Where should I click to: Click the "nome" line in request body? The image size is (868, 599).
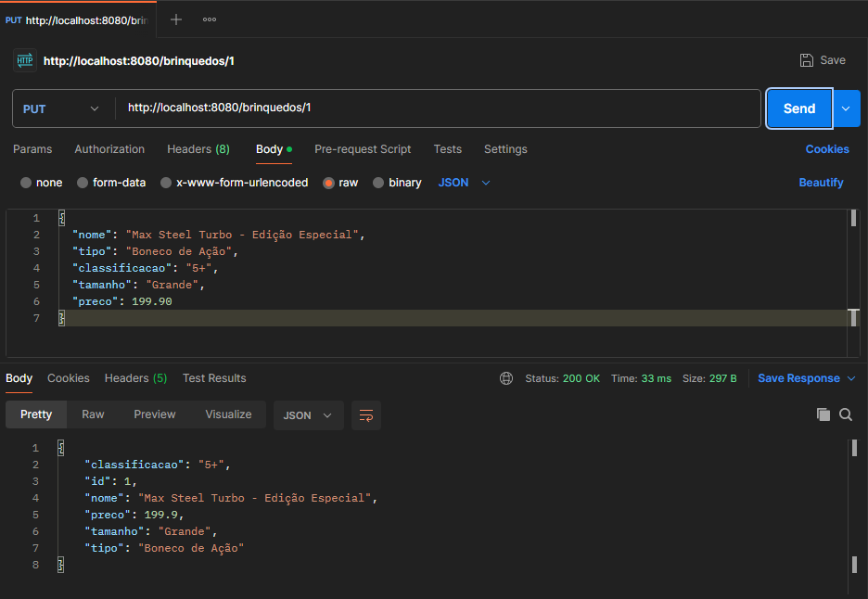(x=219, y=235)
